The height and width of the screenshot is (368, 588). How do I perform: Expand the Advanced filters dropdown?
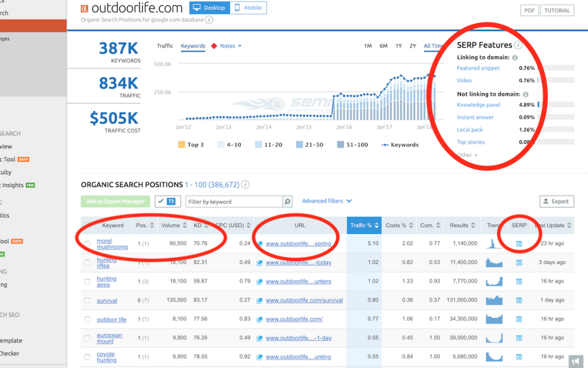pyautogui.click(x=327, y=201)
